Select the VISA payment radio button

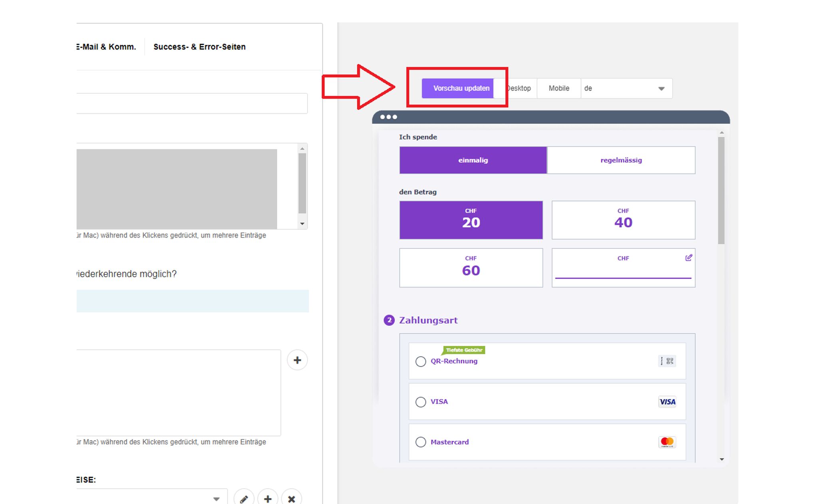pyautogui.click(x=421, y=402)
